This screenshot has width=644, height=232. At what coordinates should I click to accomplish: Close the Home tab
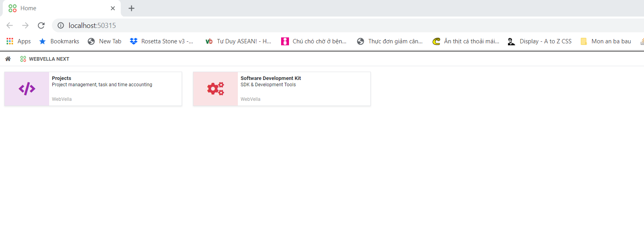pyautogui.click(x=113, y=8)
